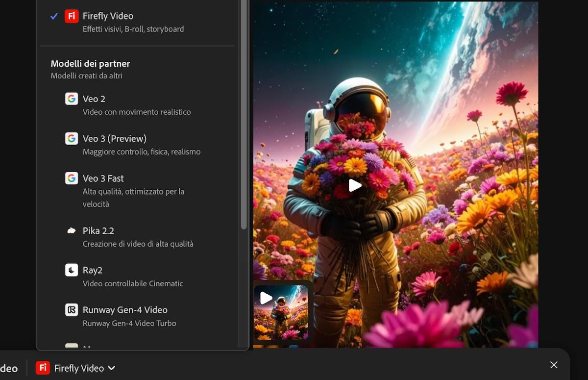The width and height of the screenshot is (588, 380).
Task: Click the "Maggiore controllo, fisica, realismo" description
Action: pos(142,152)
